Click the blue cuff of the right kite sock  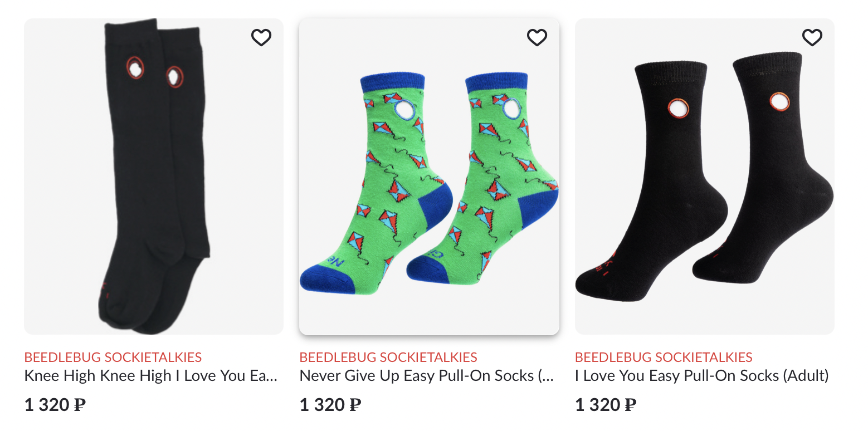[x=496, y=82]
